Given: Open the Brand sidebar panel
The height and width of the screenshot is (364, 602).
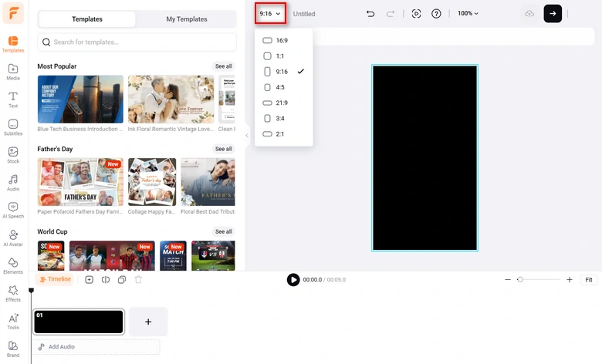Looking at the screenshot, I should 13,349.
